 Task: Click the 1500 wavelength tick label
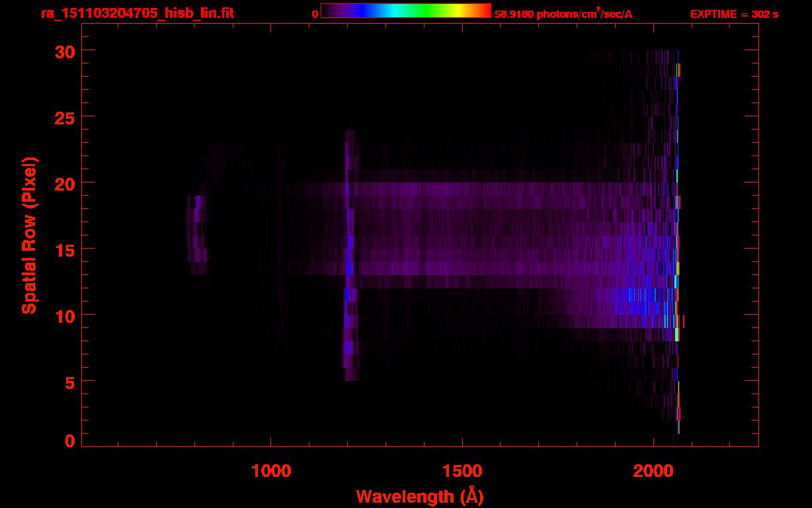pyautogui.click(x=462, y=471)
